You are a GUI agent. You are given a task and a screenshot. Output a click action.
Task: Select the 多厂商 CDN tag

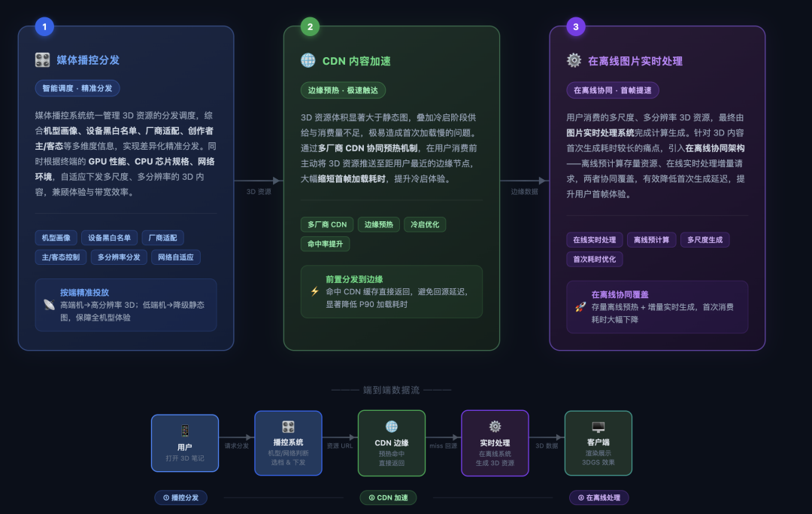point(327,224)
